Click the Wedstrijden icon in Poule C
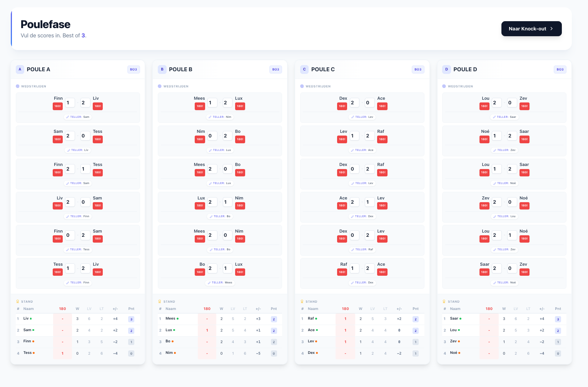 (x=302, y=86)
